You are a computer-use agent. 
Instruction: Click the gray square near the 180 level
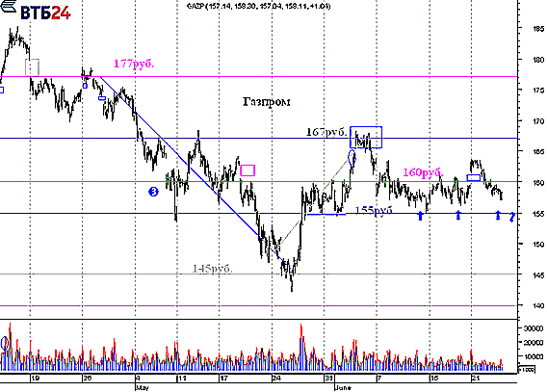click(x=32, y=67)
